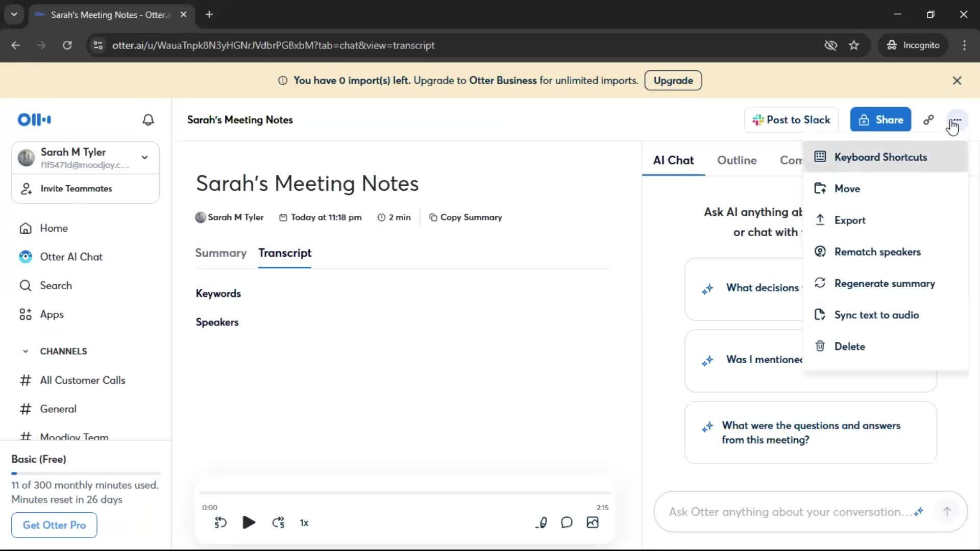Rewind playback five seconds
The image size is (980, 551).
click(x=220, y=522)
